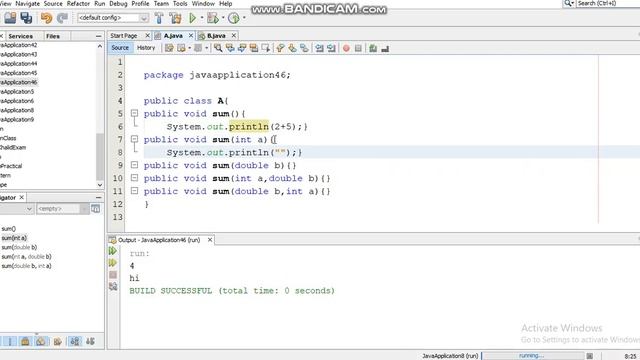The height and width of the screenshot is (360, 640).
Task: Click the Profile Project clock icon
Action: coord(233,18)
